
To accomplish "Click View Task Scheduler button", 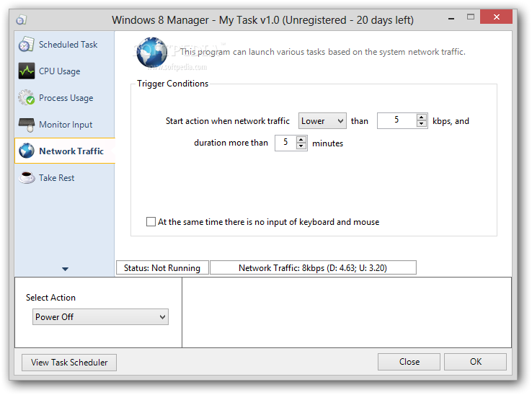I will click(x=69, y=363).
